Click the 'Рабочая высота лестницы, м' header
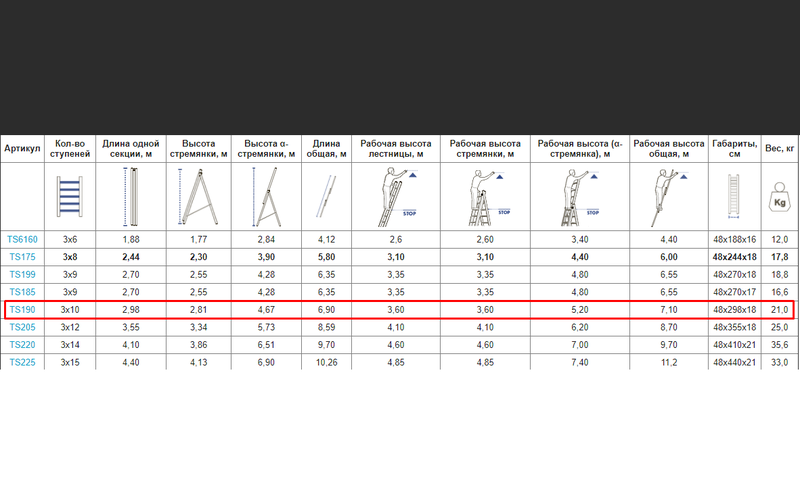The image size is (800, 504). pos(396,148)
